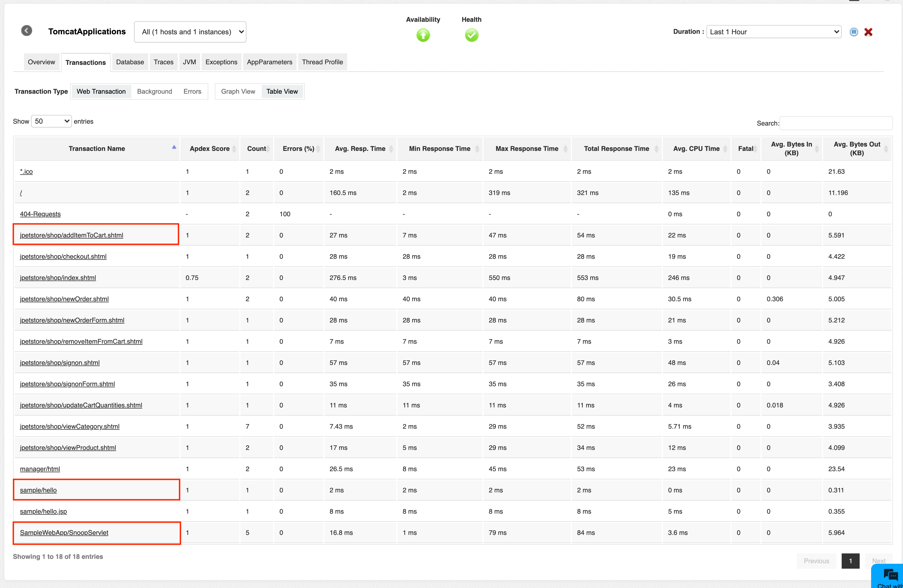Open the chat widget icon
Image resolution: width=903 pixels, height=588 pixels.
(x=890, y=575)
